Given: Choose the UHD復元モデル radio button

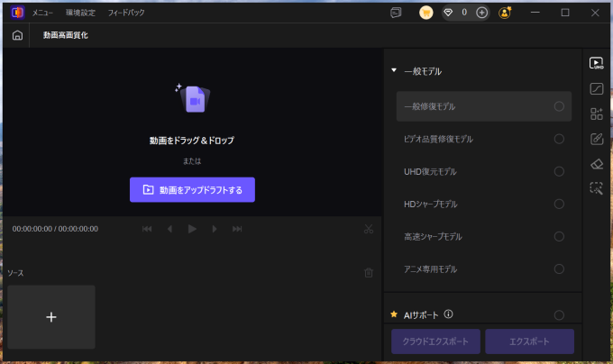Looking at the screenshot, I should (559, 171).
